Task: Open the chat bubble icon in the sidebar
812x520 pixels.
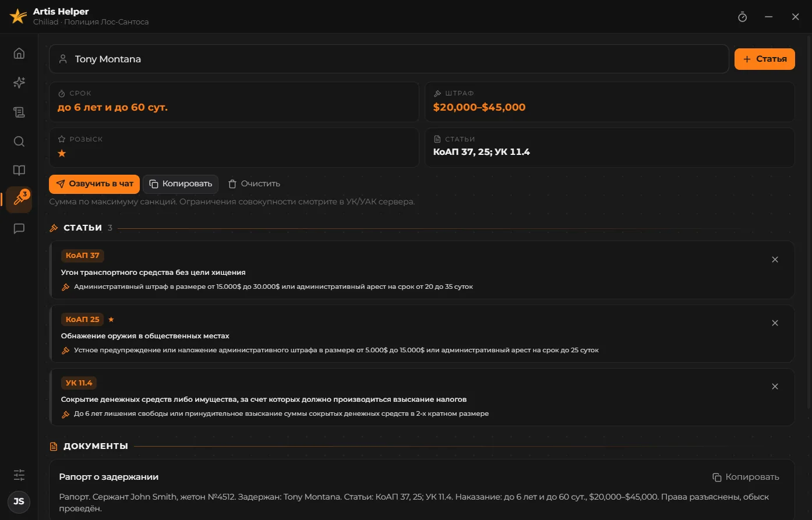Action: [x=19, y=229]
